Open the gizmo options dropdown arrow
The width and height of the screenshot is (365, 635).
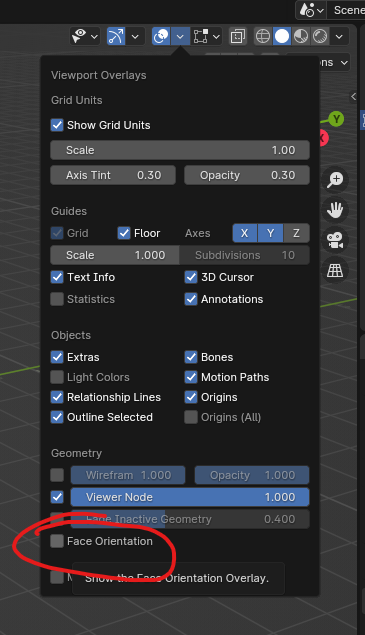pyautogui.click(x=135, y=37)
